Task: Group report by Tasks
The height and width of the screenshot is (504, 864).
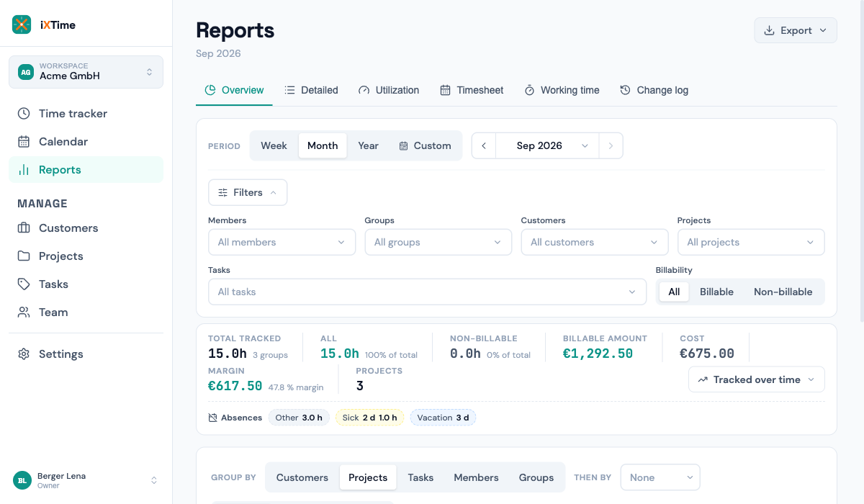Action: click(420, 477)
